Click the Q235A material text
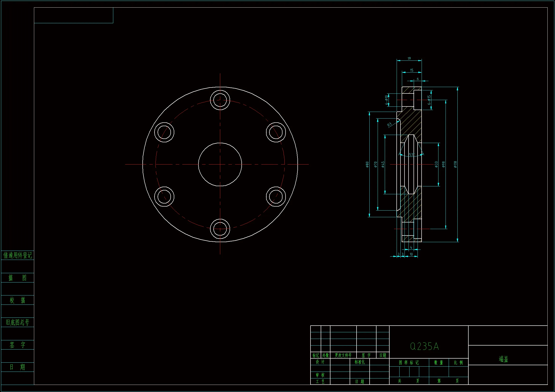Viewport: 555px width, 392px height. coord(424,346)
